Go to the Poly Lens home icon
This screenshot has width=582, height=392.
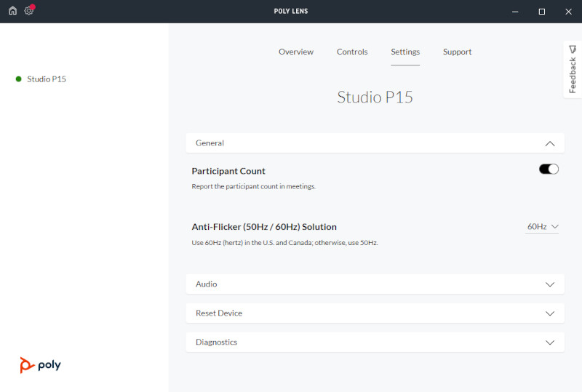(x=12, y=10)
